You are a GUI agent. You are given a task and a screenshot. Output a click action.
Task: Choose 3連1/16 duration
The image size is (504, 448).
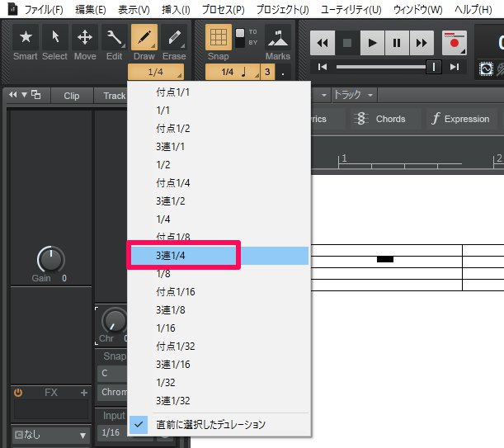coord(219,365)
